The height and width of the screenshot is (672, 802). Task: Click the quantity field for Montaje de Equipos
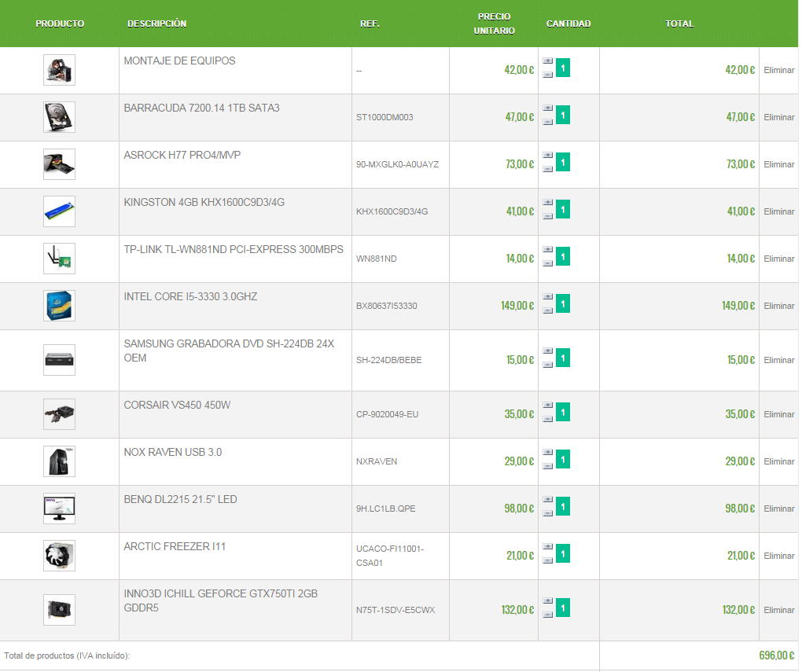[563, 68]
